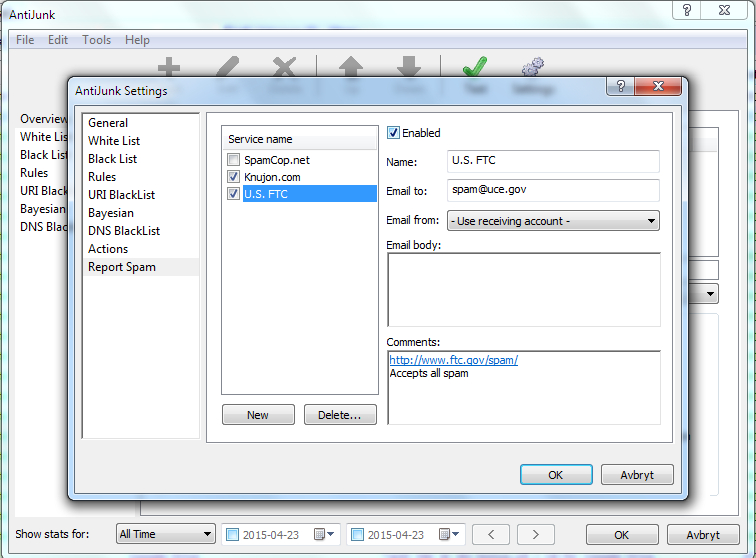
Task: Open the All Time stats dropdown
Action: click(x=165, y=534)
